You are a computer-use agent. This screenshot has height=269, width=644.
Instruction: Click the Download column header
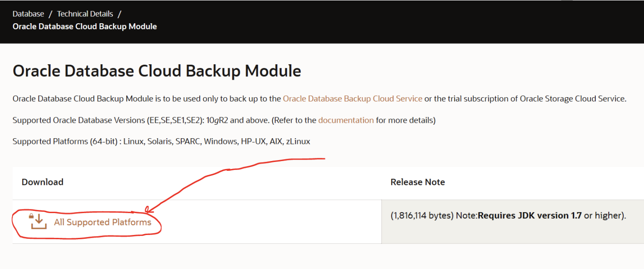(x=42, y=182)
